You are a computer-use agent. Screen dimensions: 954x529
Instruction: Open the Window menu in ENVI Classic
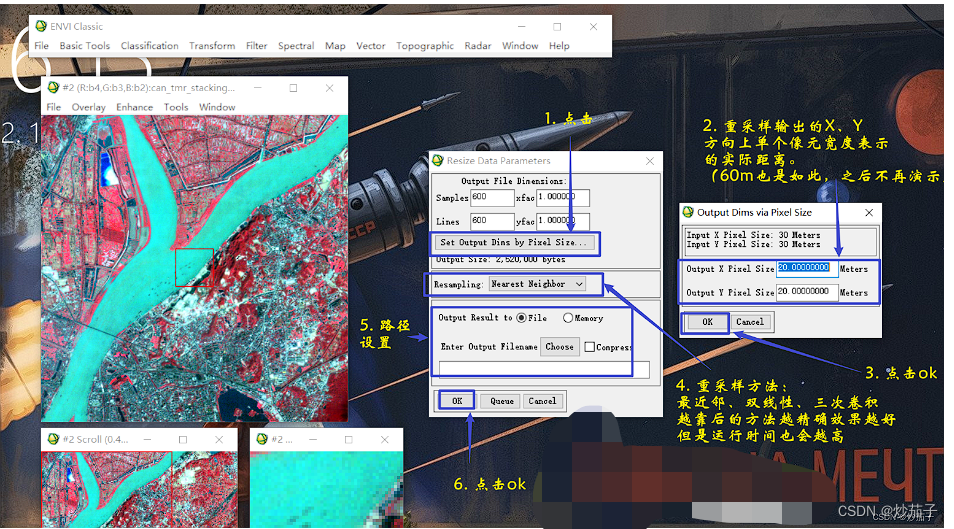(520, 46)
